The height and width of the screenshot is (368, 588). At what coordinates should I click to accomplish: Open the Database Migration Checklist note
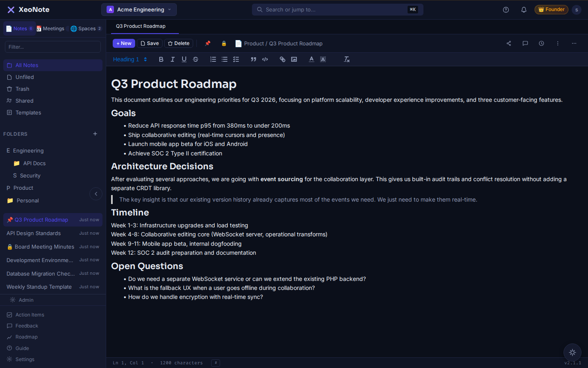coord(53,274)
